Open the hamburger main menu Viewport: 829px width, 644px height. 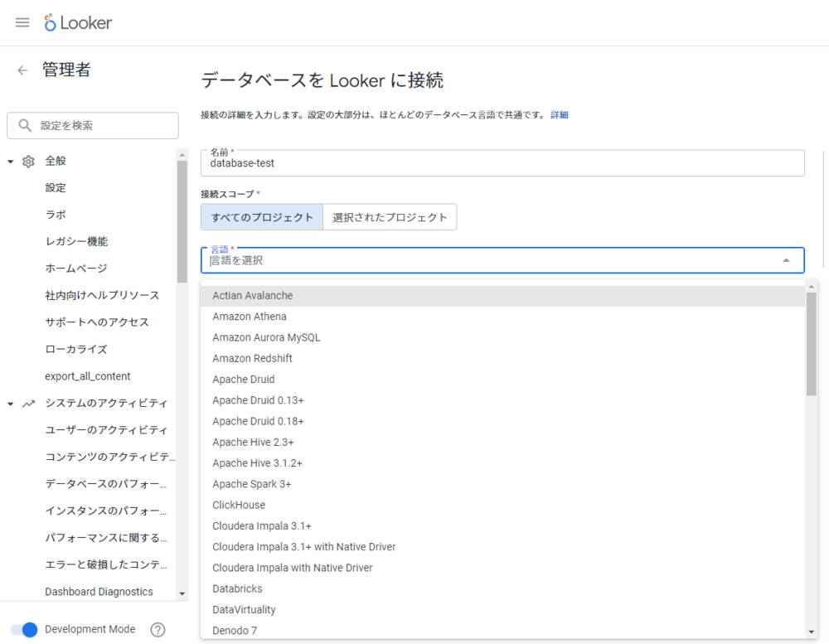pos(22,22)
